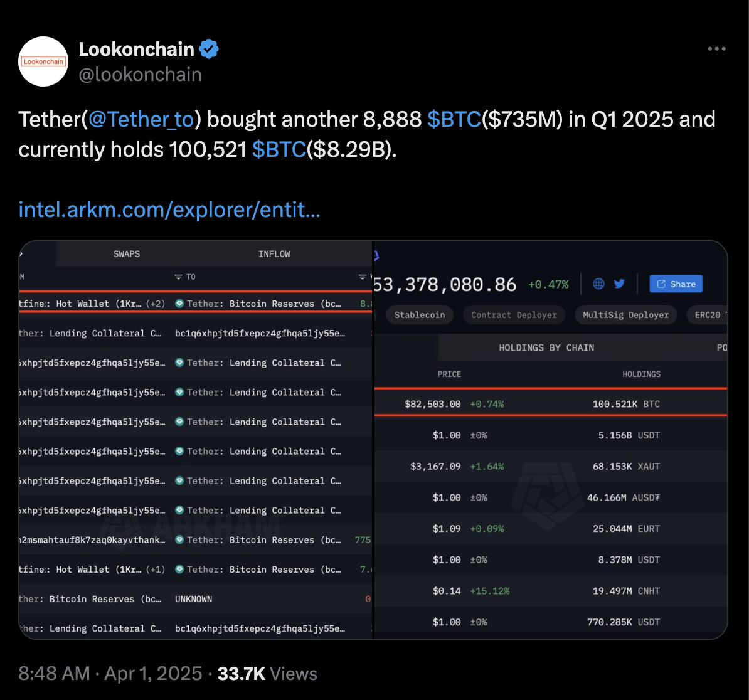
Task: Click the filter icon beside TO column
Action: (178, 277)
